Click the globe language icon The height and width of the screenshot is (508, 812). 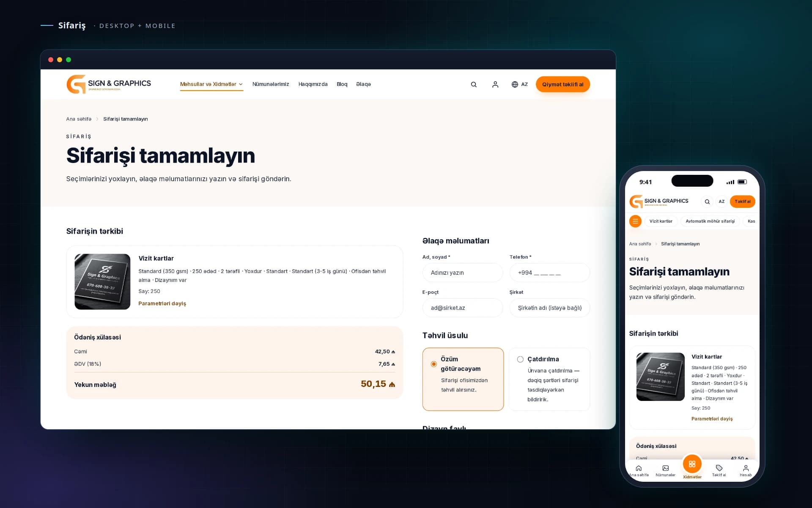click(515, 84)
